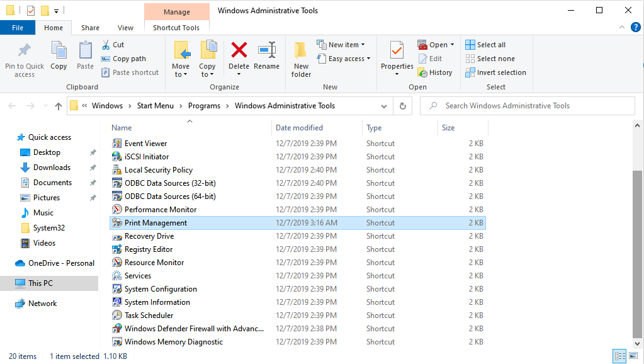Click the Services gear icon
Viewport: 644px width, 364px height.
tap(117, 276)
